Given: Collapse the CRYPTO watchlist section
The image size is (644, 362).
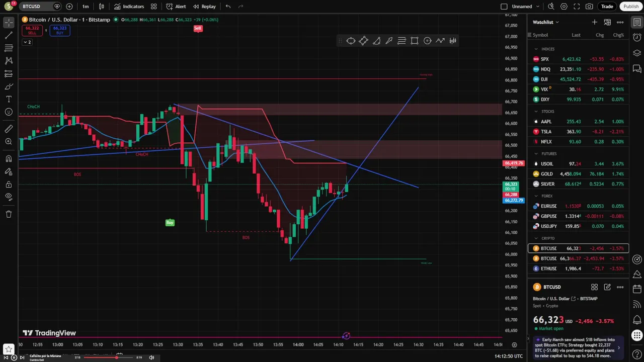Looking at the screenshot, I should tap(536, 238).
